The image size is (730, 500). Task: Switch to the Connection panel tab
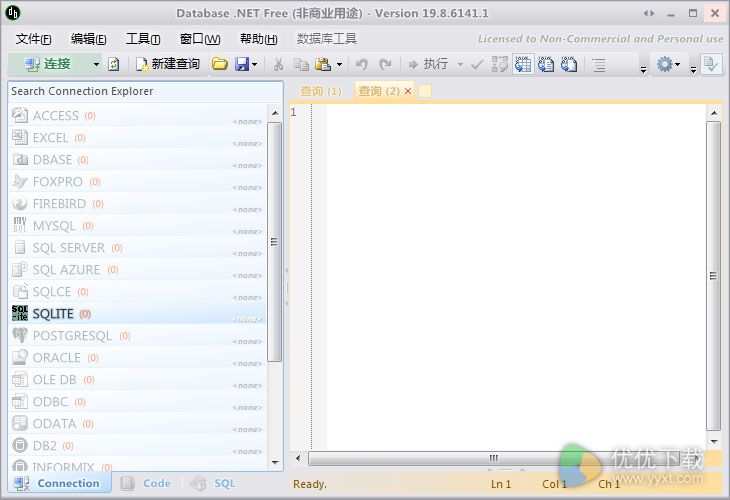(59, 483)
